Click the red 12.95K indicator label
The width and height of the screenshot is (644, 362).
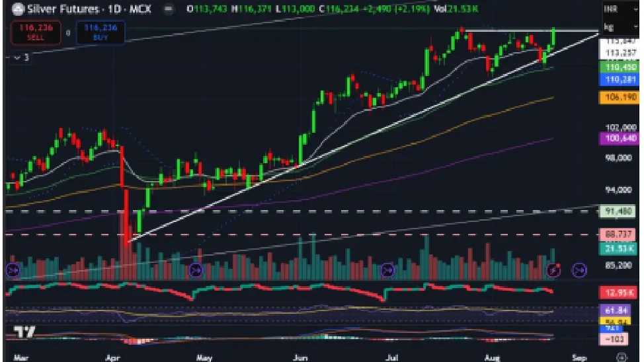[620, 293]
